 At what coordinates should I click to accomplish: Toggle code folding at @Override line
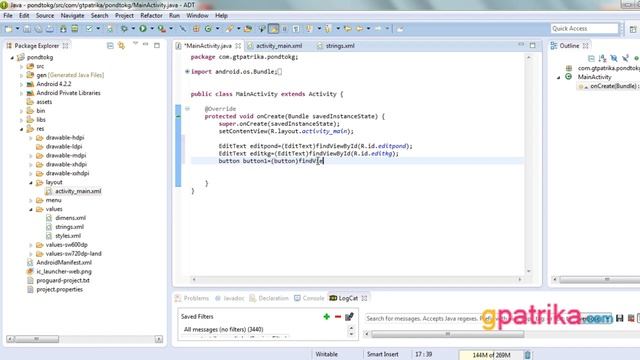187,109
